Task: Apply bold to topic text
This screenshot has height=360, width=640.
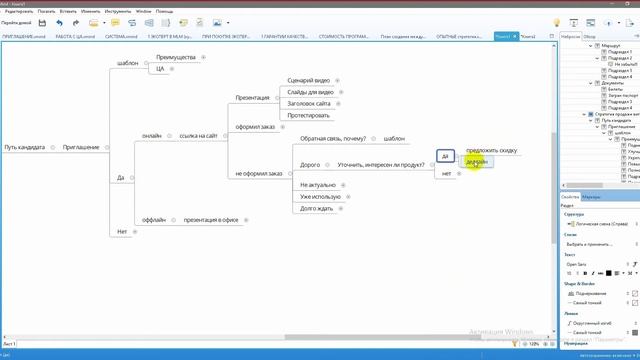Action: 585,273
